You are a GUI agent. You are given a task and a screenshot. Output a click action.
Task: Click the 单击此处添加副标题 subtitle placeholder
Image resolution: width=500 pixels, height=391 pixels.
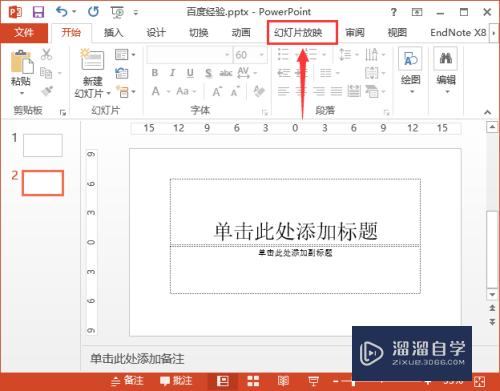(295, 270)
